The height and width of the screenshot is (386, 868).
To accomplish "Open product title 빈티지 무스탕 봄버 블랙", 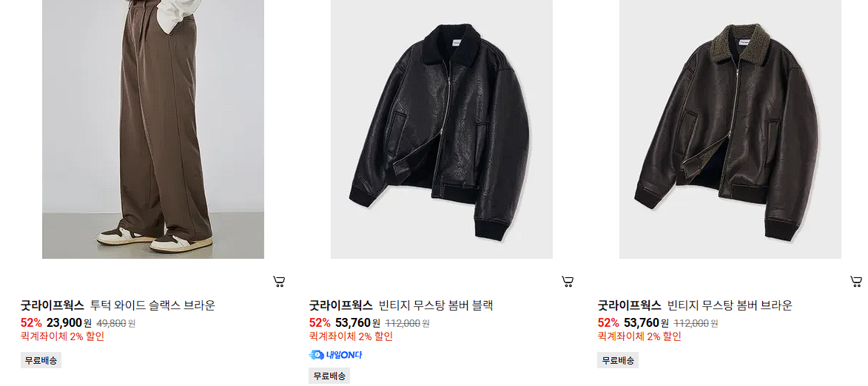I will 436,305.
